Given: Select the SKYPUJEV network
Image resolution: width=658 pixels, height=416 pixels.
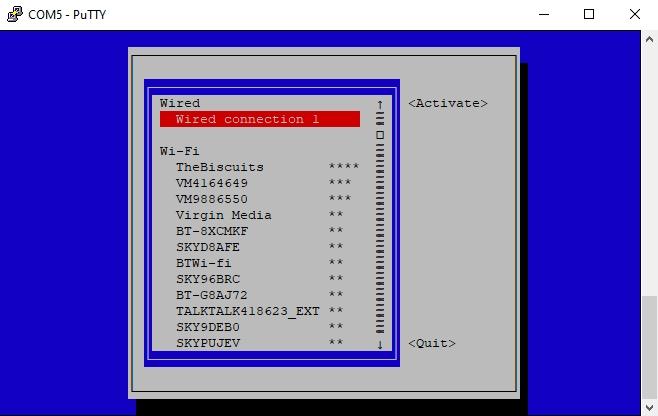Looking at the screenshot, I should coord(260,343).
